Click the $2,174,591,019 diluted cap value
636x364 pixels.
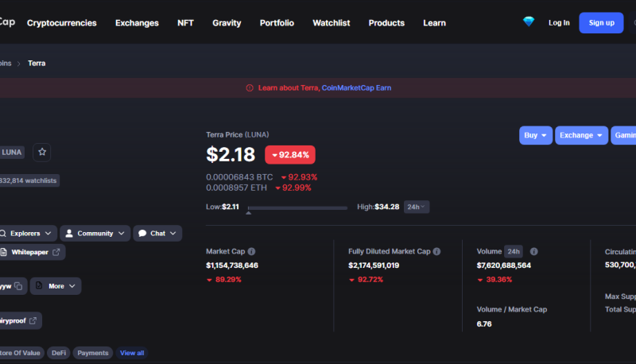coord(374,265)
